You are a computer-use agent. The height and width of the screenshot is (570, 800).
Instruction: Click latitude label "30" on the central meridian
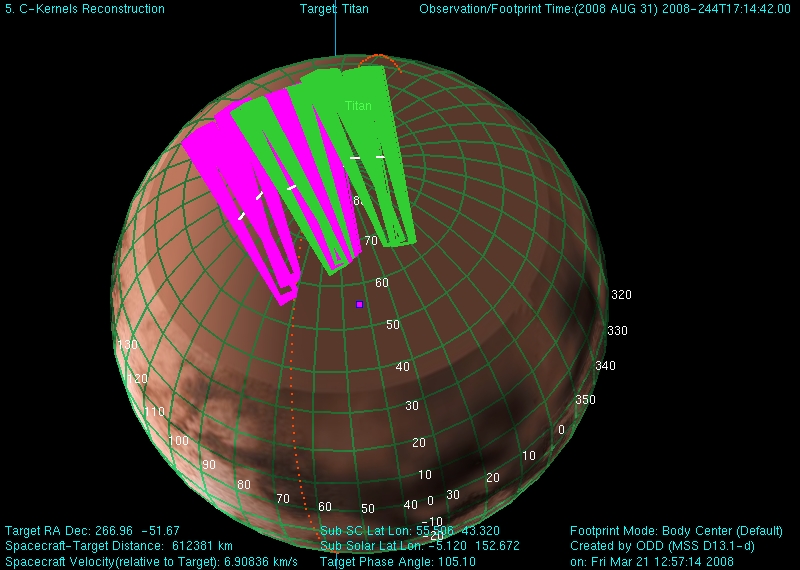[x=412, y=406]
